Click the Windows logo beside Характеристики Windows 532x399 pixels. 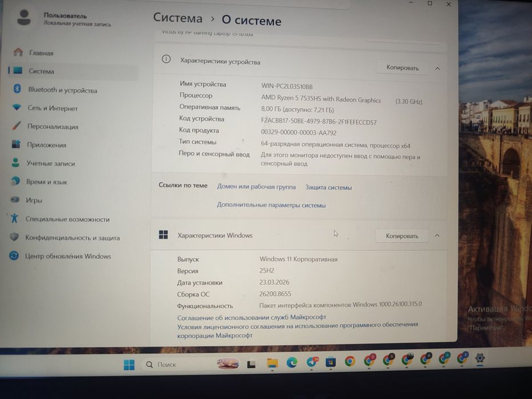tap(163, 235)
